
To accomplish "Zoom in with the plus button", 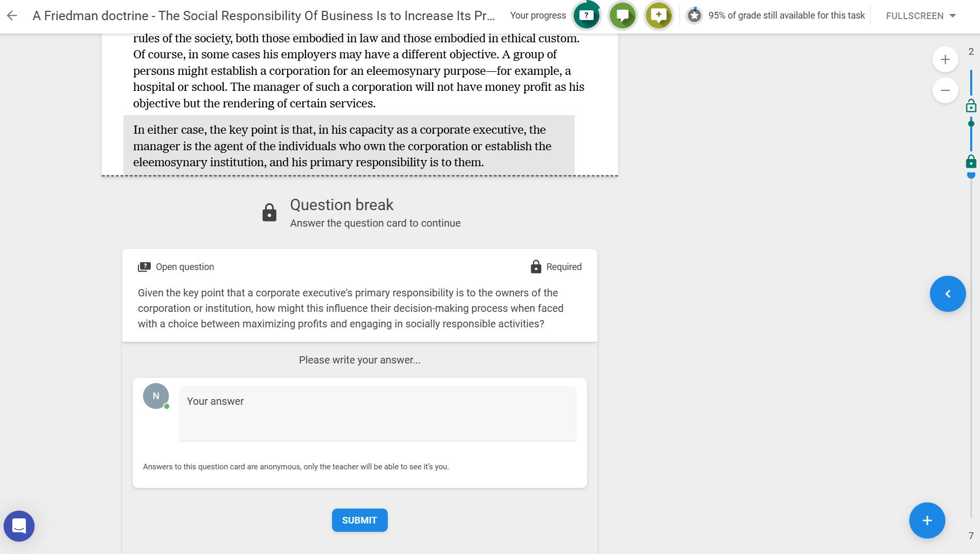I will point(945,59).
